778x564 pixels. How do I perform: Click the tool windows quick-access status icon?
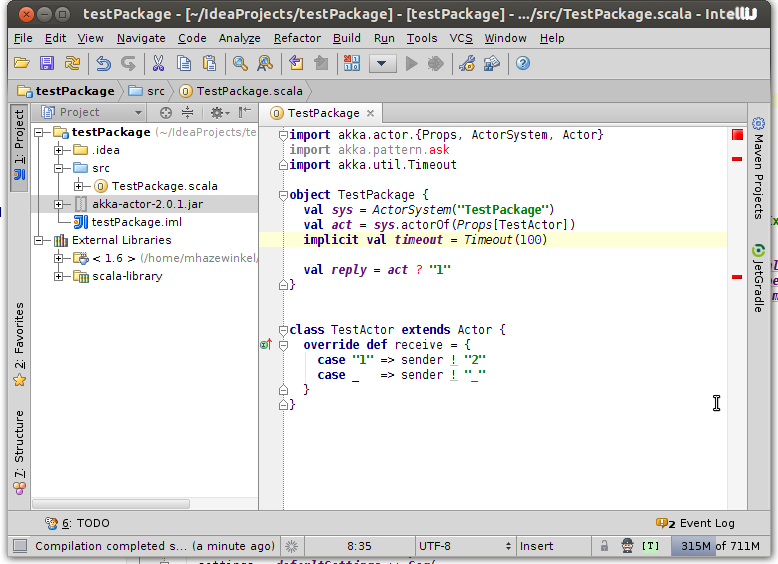coord(20,546)
